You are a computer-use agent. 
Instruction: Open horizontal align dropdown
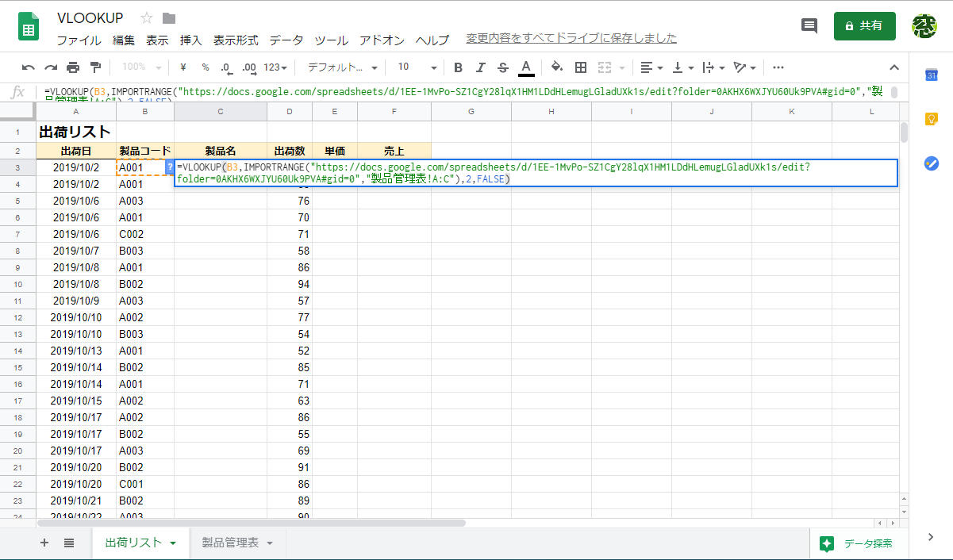pos(652,67)
